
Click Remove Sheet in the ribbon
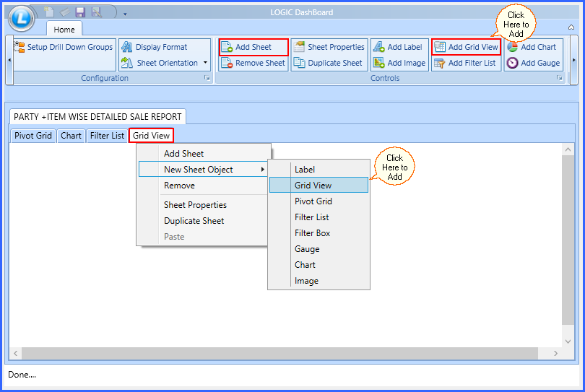[x=253, y=63]
